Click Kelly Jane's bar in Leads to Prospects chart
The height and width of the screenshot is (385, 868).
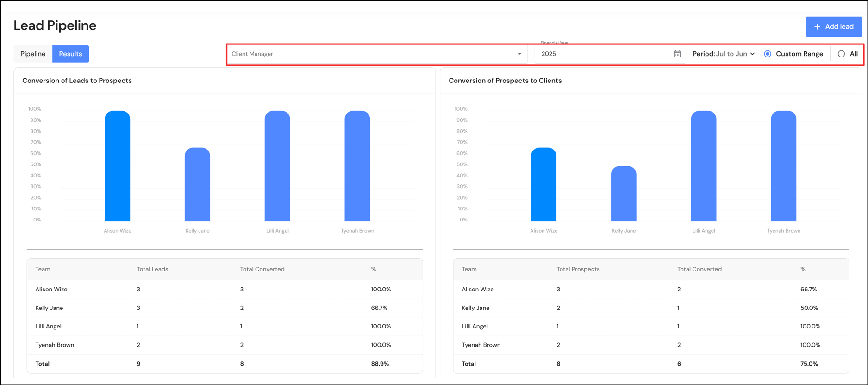click(x=197, y=184)
